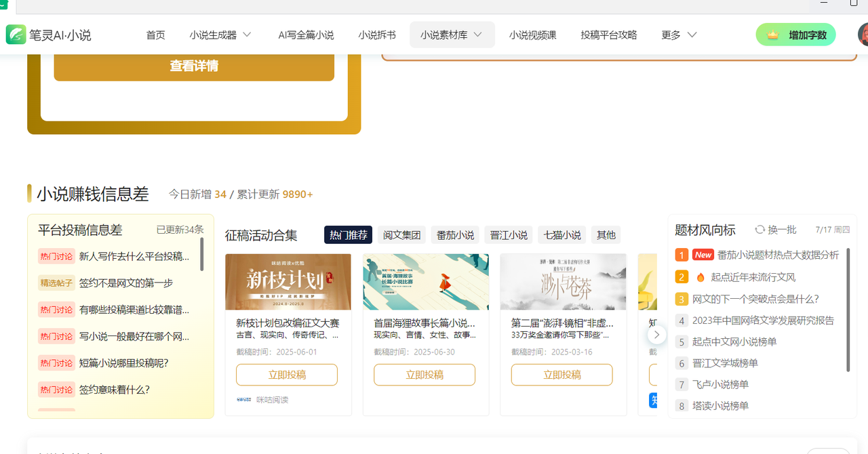Open the 首届海狸故事 banner thumbnail
Image resolution: width=868 pixels, height=454 pixels.
[x=426, y=282]
